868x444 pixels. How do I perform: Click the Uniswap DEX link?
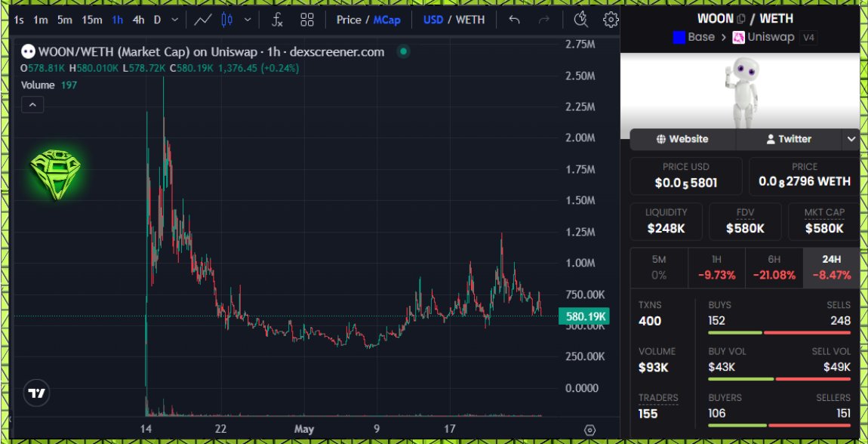coord(763,38)
